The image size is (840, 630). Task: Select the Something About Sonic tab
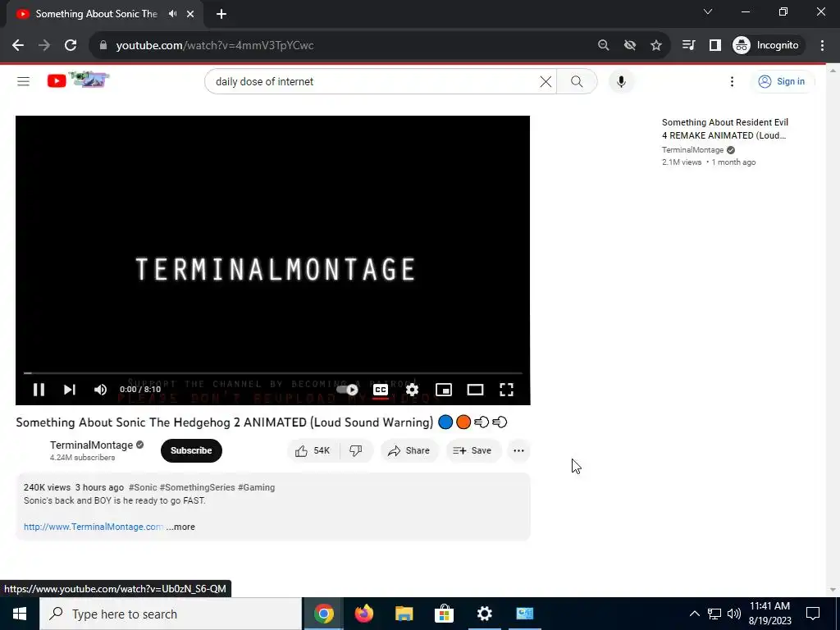97,14
